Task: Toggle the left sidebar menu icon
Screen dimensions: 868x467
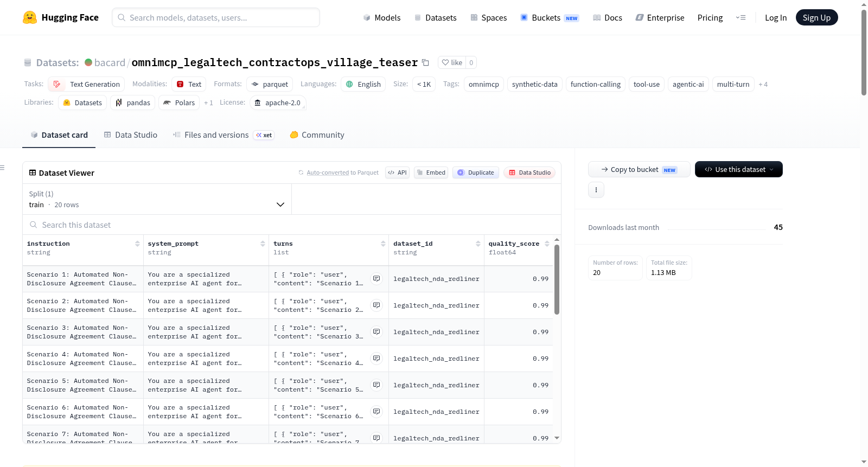Action: point(3,168)
